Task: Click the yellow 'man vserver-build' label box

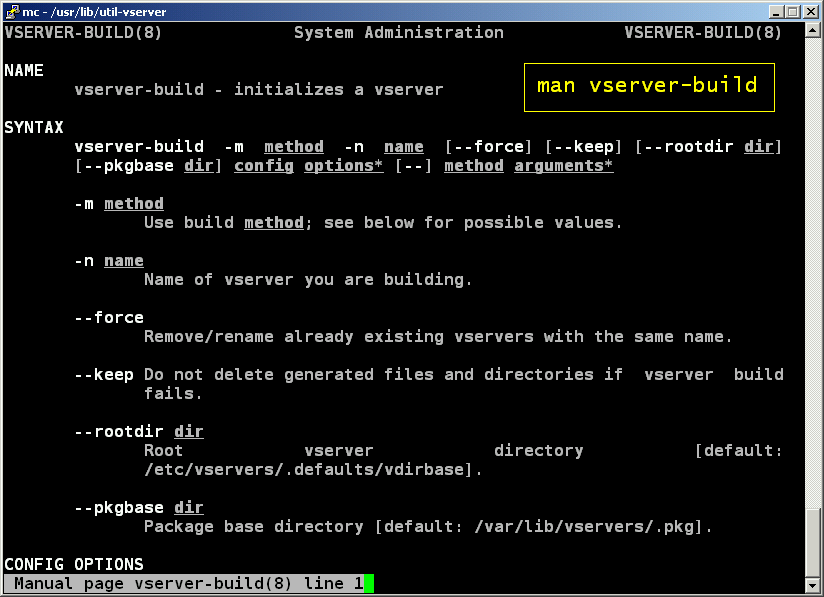Action: tap(647, 86)
